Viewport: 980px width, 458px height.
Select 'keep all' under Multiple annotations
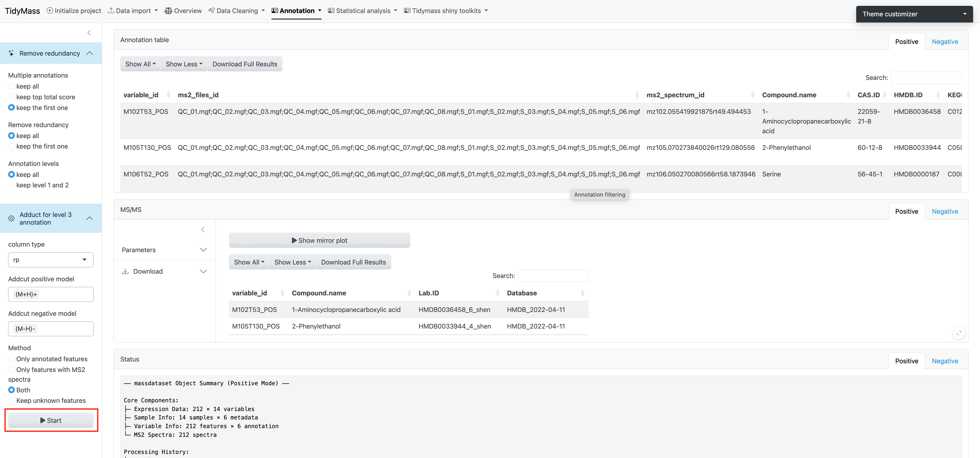pos(11,87)
